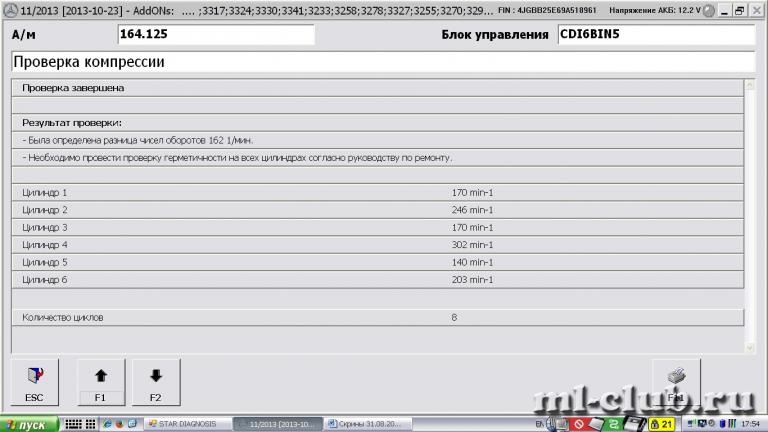Click the F2 down arrow button

[x=155, y=383]
